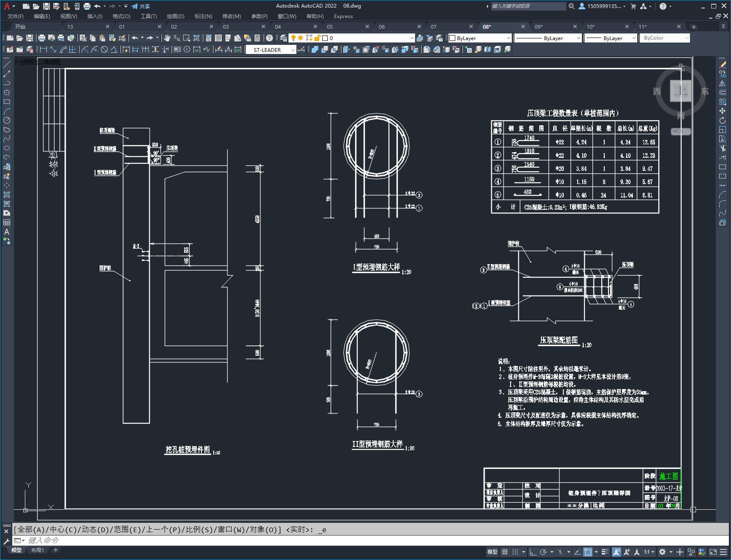
Task: Select the Line tool in the draw toolbar
Action: pyautogui.click(x=7, y=65)
